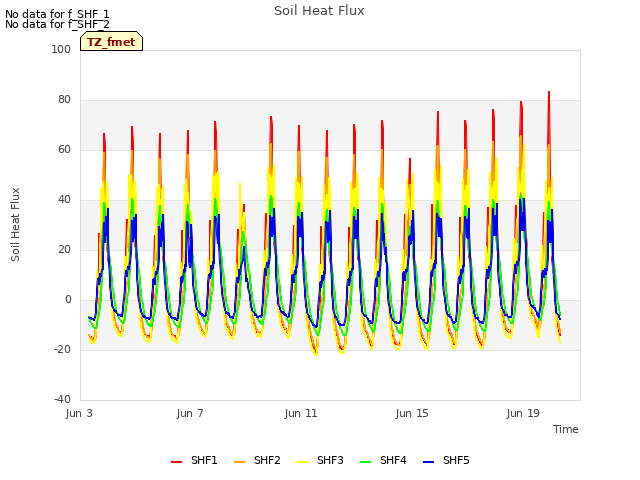640x480 pixels.
Task: Toggle the SHF4 legend entry
Action: (x=383, y=460)
